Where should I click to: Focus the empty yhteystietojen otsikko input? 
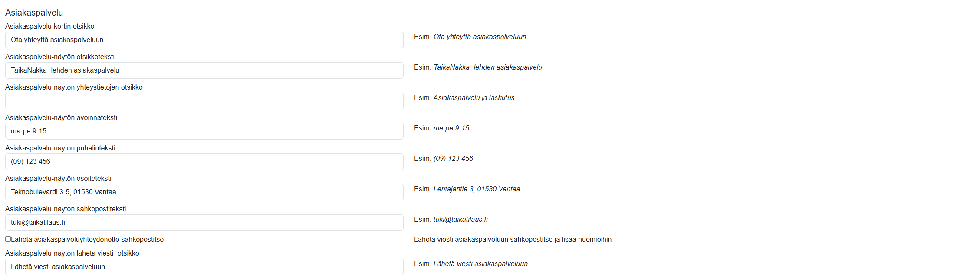pyautogui.click(x=204, y=101)
